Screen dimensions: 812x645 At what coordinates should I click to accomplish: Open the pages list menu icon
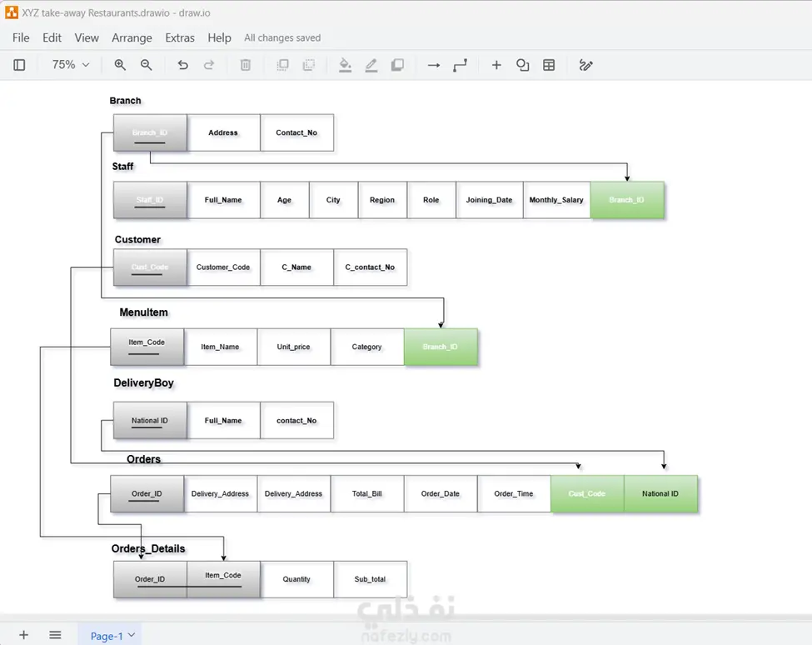[x=56, y=635]
